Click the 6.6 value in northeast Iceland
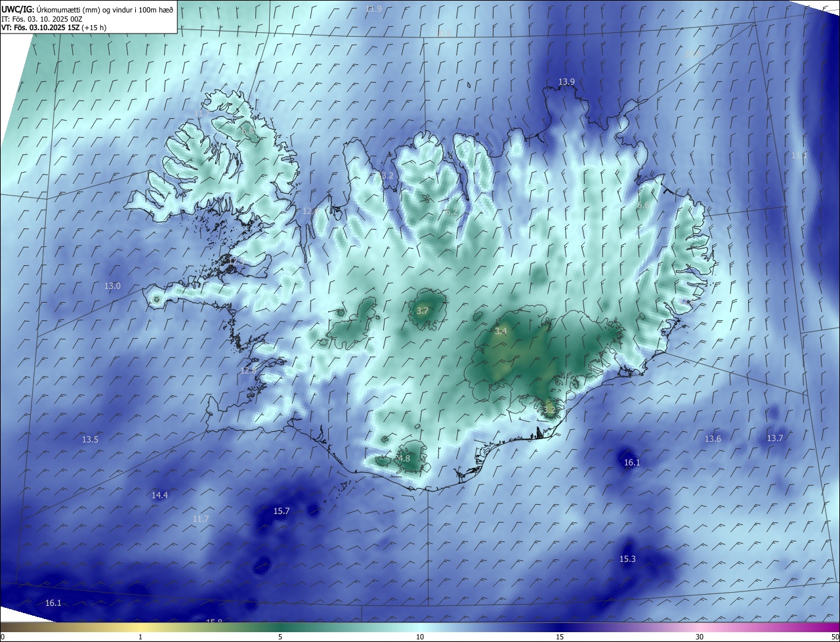 pyautogui.click(x=644, y=205)
